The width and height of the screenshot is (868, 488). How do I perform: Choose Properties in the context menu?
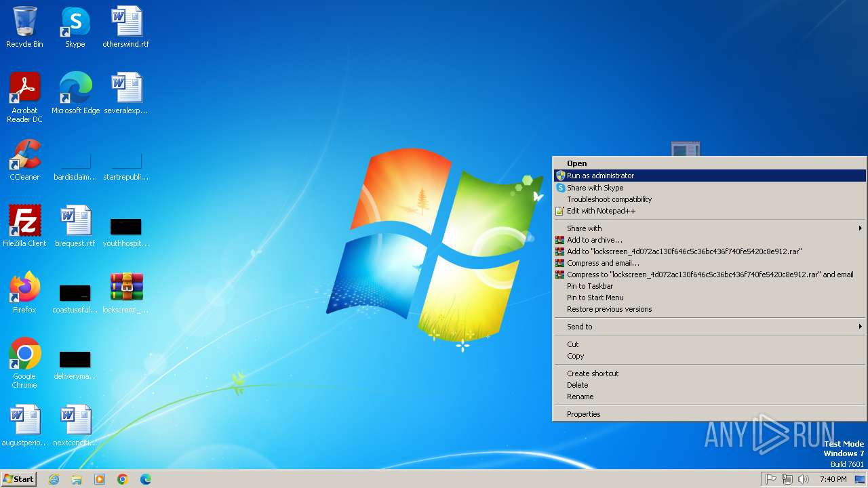[710, 414]
